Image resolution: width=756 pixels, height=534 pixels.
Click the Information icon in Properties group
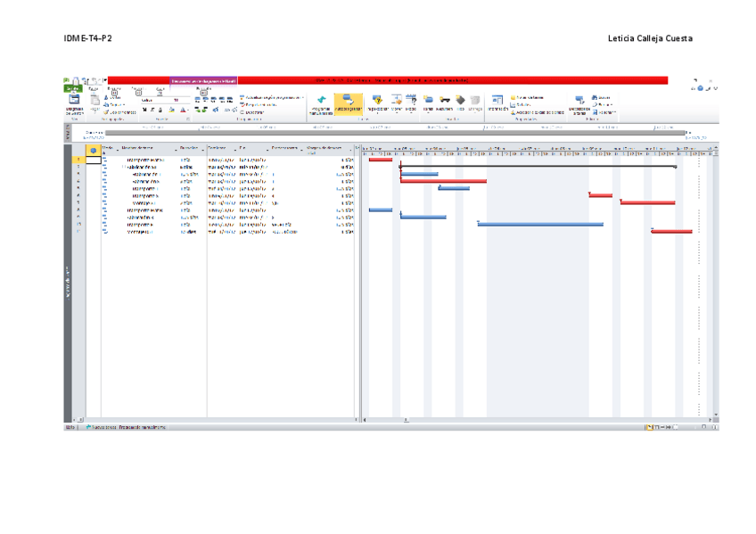point(498,101)
